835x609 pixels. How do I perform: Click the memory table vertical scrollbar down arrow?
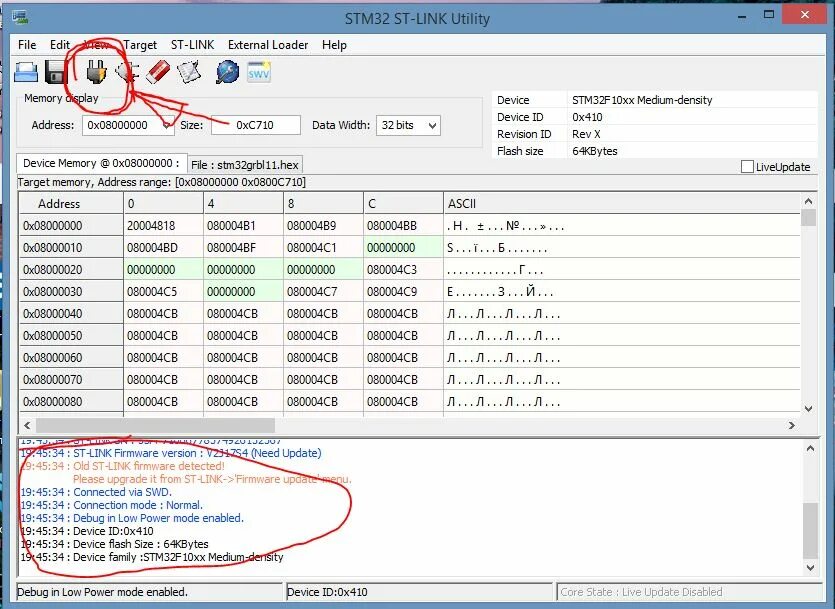(808, 409)
